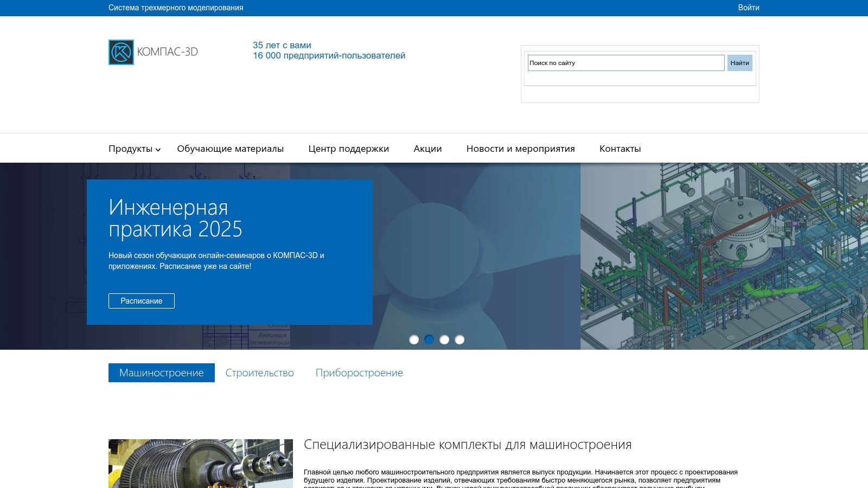The width and height of the screenshot is (868, 488).
Task: Click 'Специализированные комплекты для машиностроения' heading
Action: 468,445
